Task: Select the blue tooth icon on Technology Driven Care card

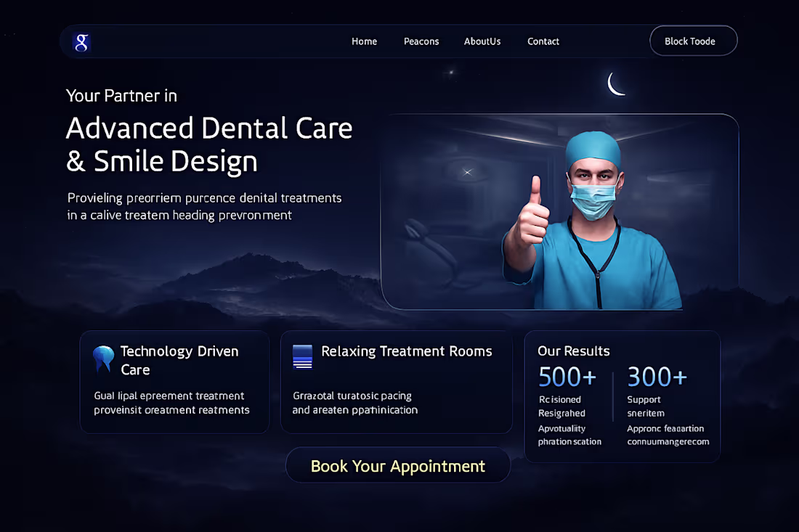Action: 103,357
